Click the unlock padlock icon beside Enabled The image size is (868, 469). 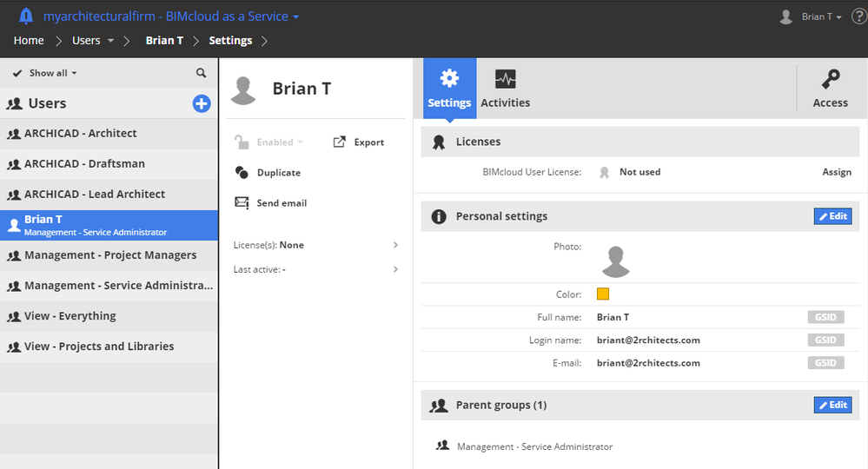(x=242, y=142)
